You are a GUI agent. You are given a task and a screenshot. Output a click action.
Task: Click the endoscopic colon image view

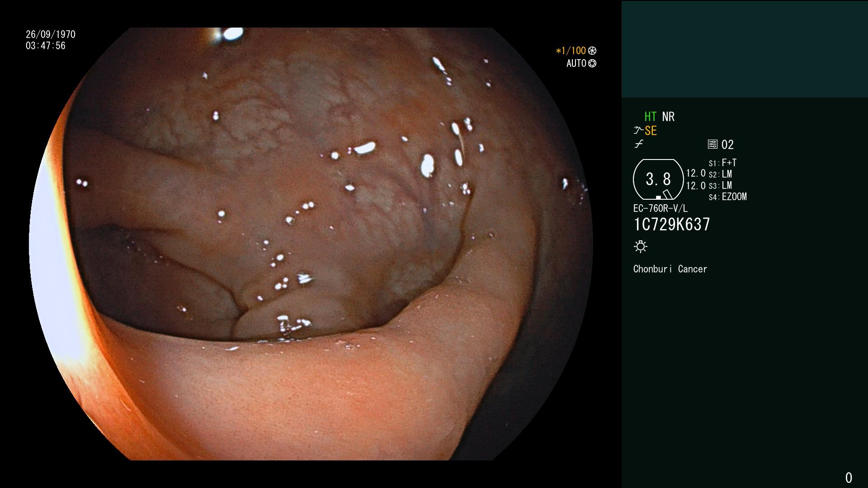(x=311, y=244)
